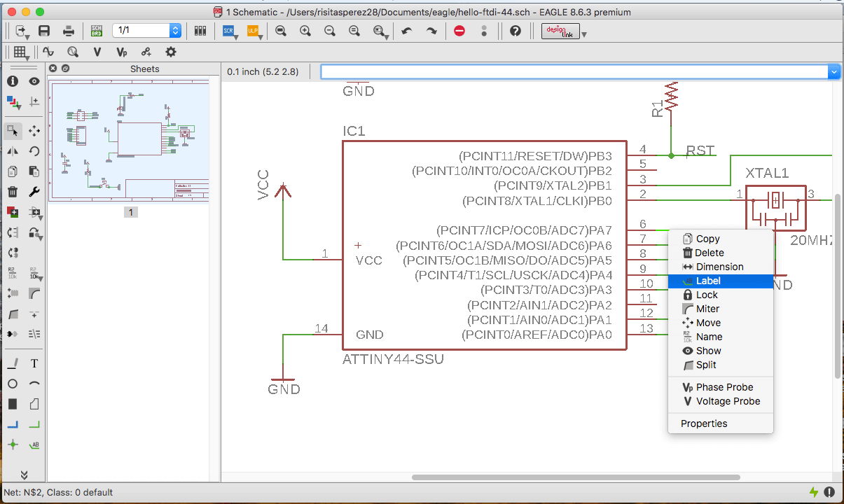Redraw the schematic view
Viewport: 844px width, 504px height.
coord(354,31)
